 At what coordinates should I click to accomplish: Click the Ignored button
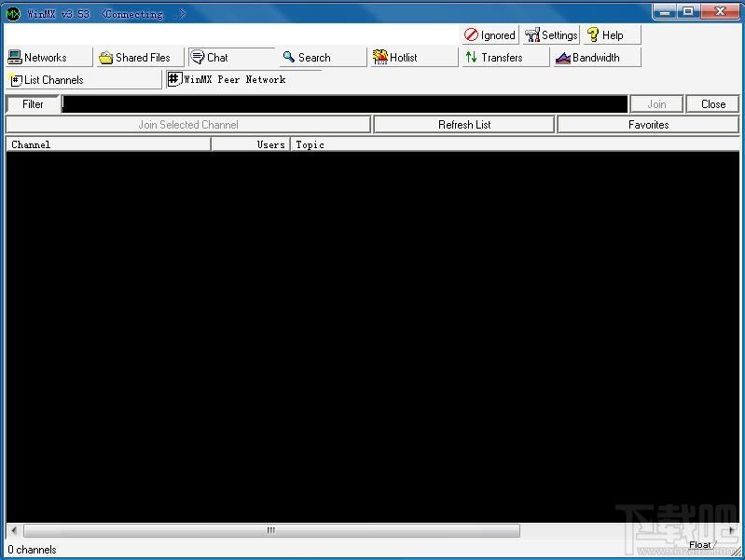(490, 35)
